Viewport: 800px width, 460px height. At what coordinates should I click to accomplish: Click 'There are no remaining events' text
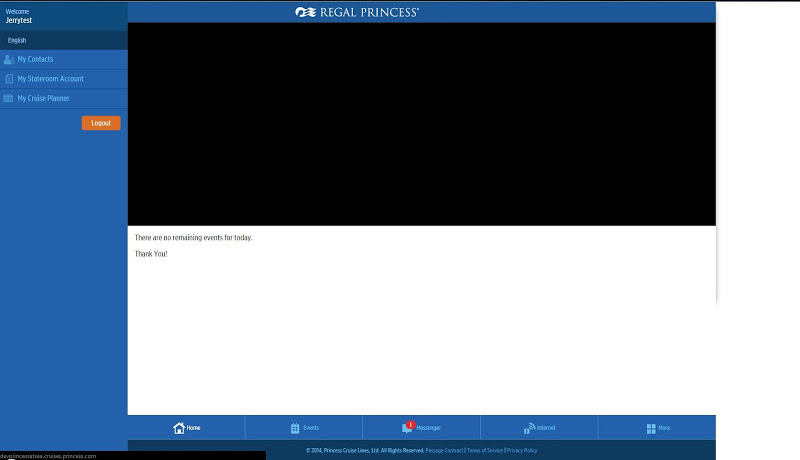click(193, 238)
